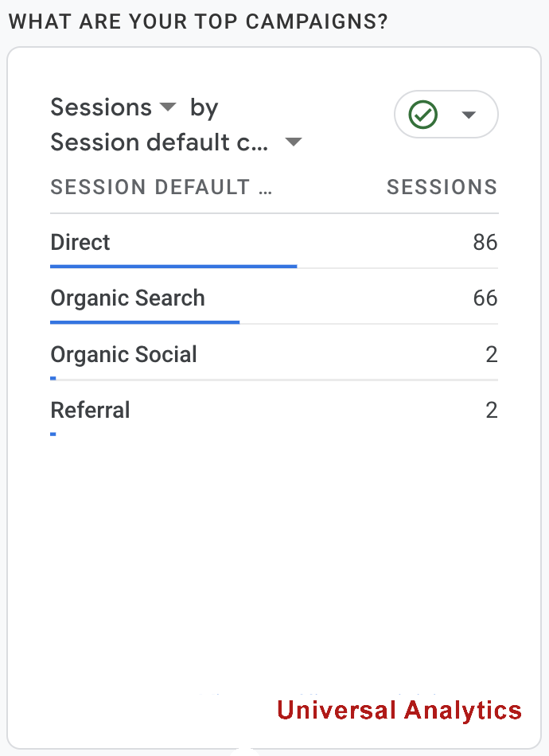Select the Organic Search channel label

[x=127, y=298]
